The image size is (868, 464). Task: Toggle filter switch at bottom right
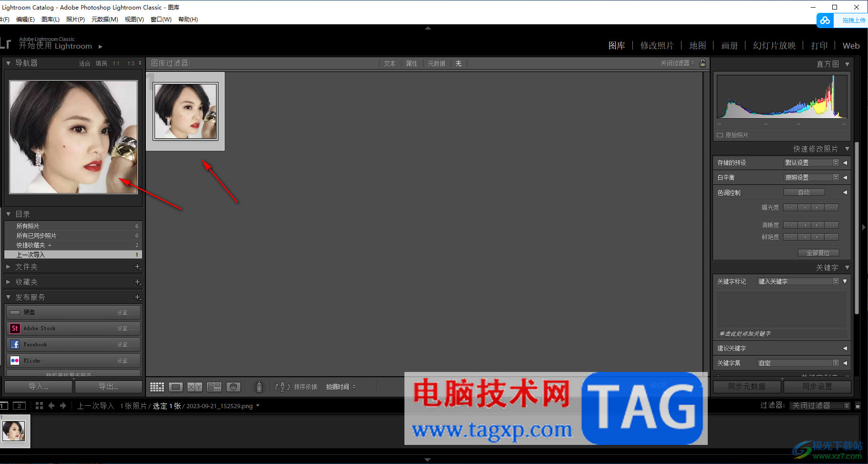click(x=858, y=406)
